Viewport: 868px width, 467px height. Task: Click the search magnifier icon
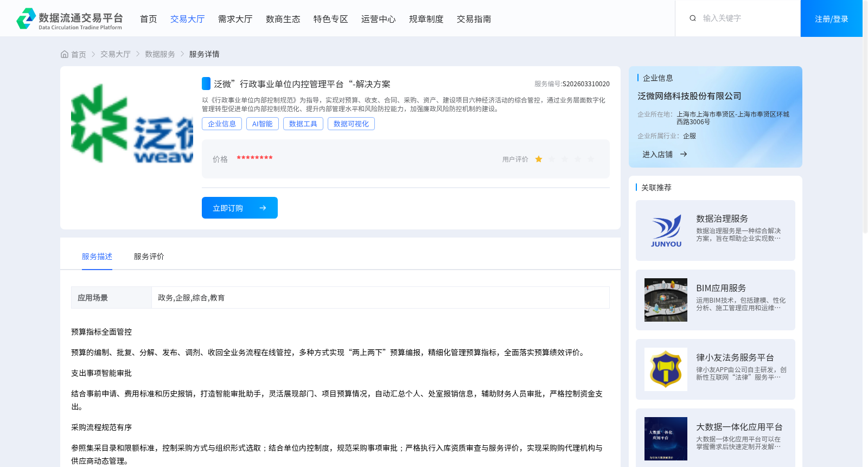click(x=693, y=18)
